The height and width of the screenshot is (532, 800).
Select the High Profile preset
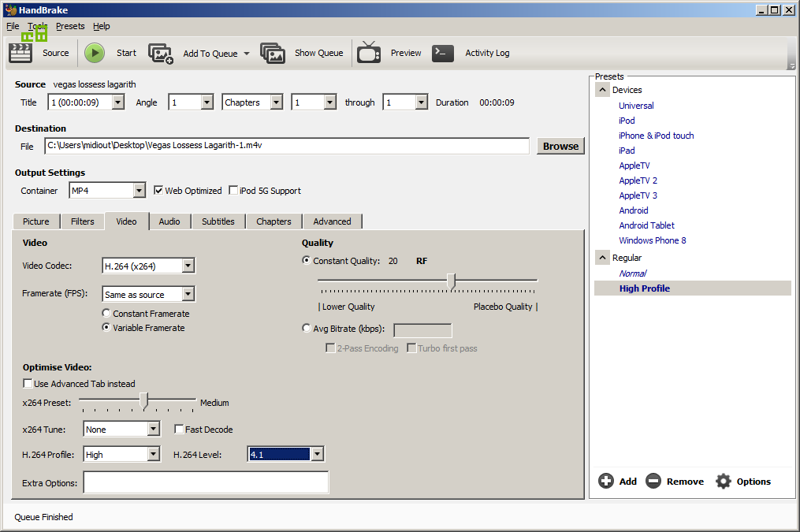645,288
